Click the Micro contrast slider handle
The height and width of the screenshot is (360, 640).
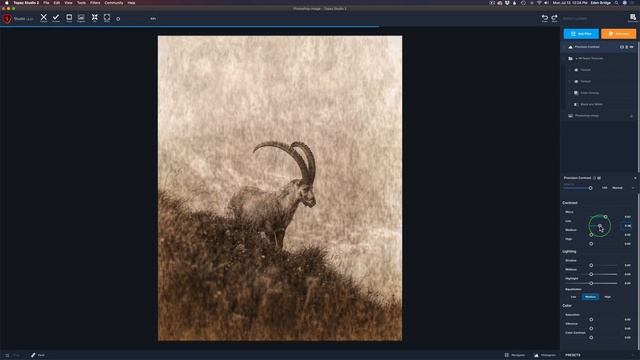point(605,217)
